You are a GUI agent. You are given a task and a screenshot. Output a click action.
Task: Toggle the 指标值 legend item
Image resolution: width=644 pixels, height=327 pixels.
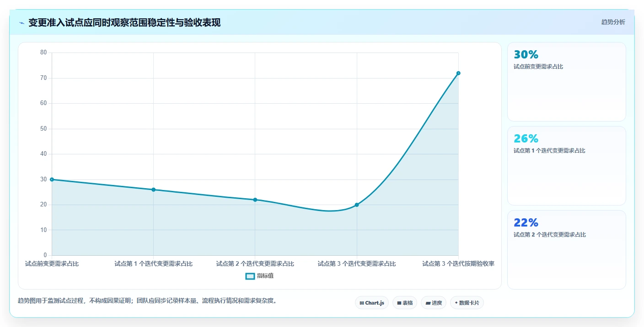(x=260, y=276)
